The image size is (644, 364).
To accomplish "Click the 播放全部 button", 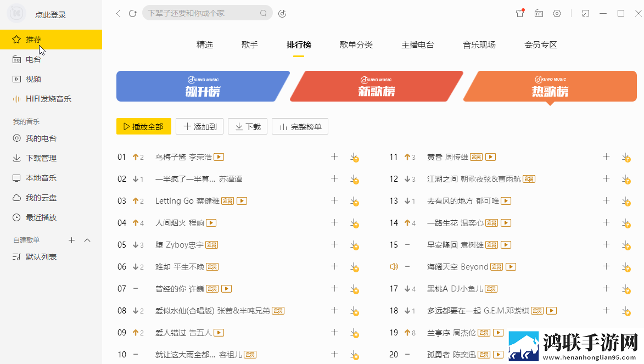I will [144, 126].
